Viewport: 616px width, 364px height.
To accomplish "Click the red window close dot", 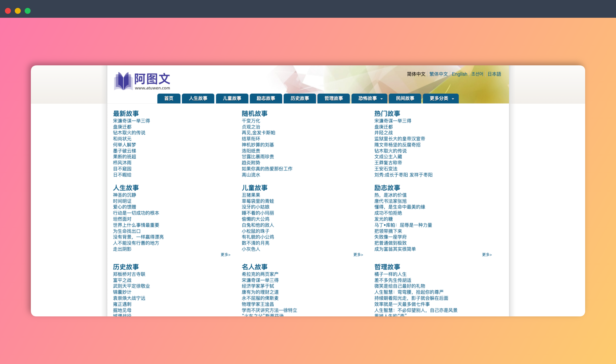I will point(8,11).
